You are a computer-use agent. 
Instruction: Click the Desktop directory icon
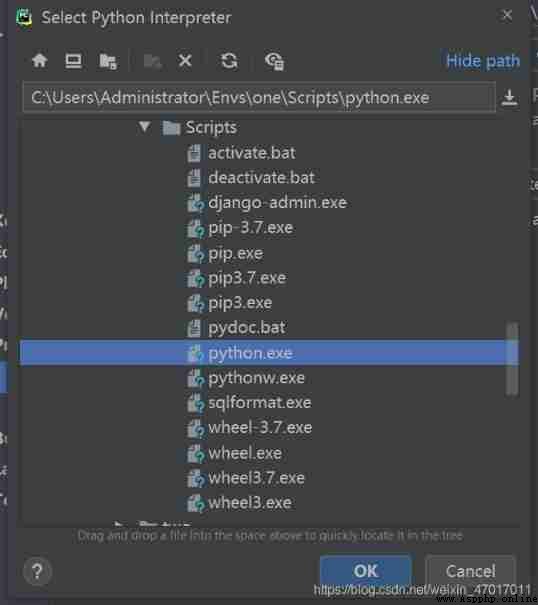pyautogui.click(x=73, y=61)
